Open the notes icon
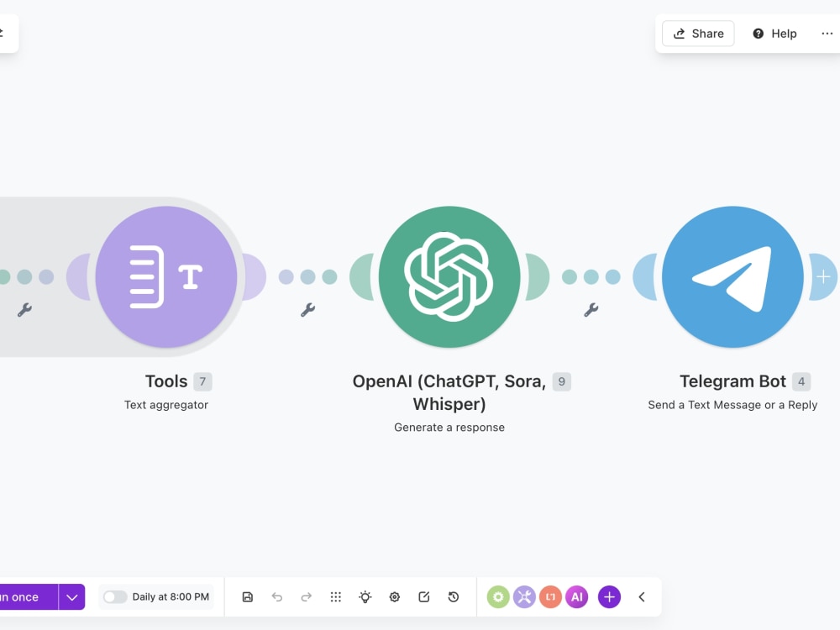This screenshot has width=840, height=630. tap(423, 596)
